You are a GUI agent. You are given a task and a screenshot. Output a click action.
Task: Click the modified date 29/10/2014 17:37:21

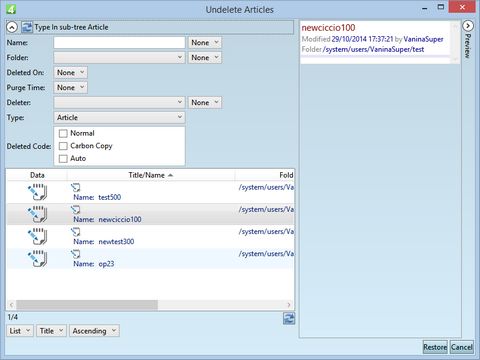[362, 39]
